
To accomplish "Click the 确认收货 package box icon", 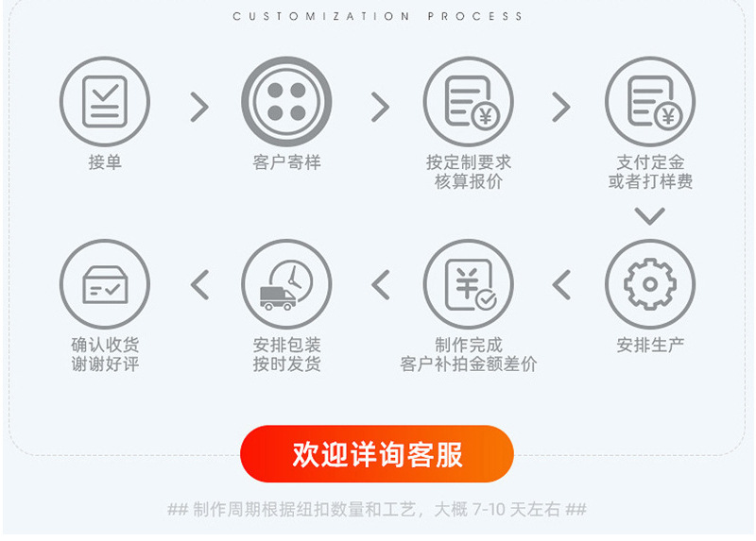I will 105,284.
